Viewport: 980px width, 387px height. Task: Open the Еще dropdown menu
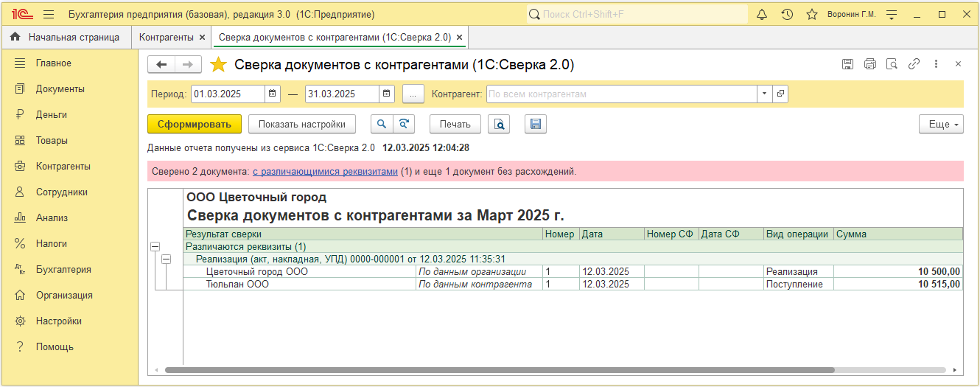coord(942,125)
